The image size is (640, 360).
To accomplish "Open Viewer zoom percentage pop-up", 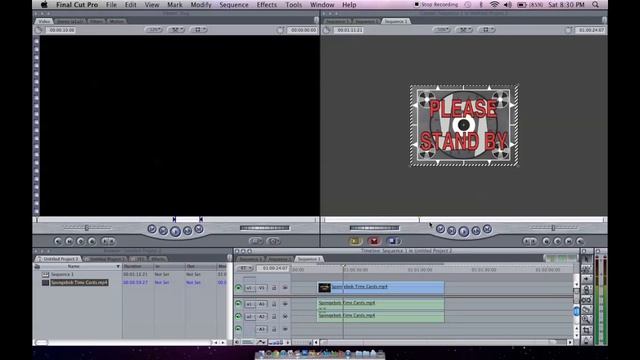I will (154, 30).
